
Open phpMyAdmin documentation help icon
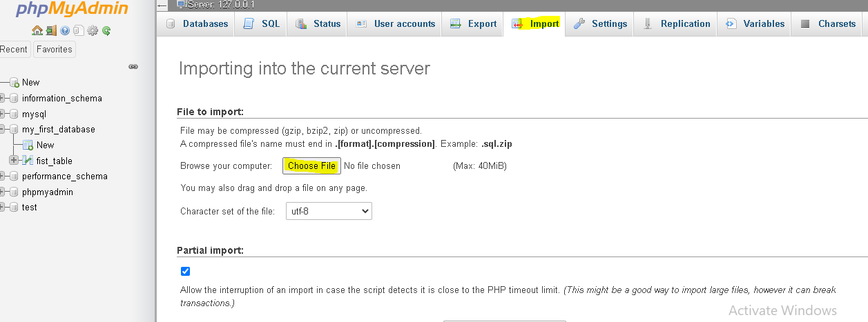tap(65, 30)
